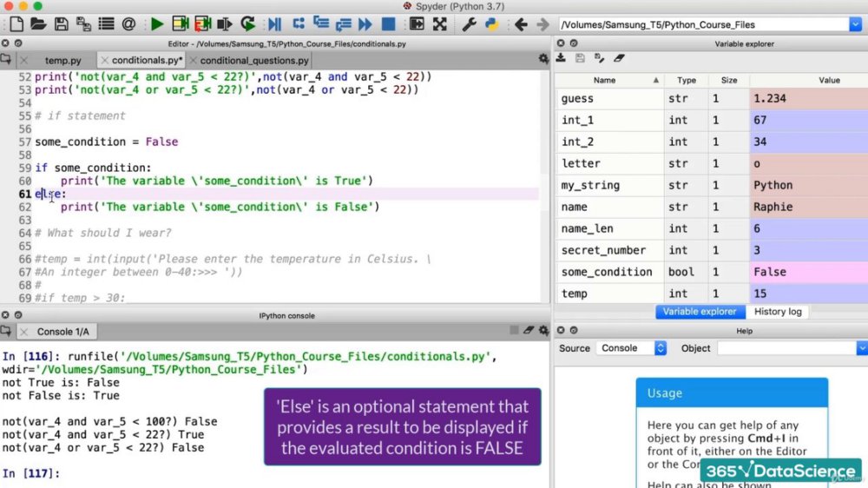Click the guess value 1.234

pyautogui.click(x=769, y=99)
